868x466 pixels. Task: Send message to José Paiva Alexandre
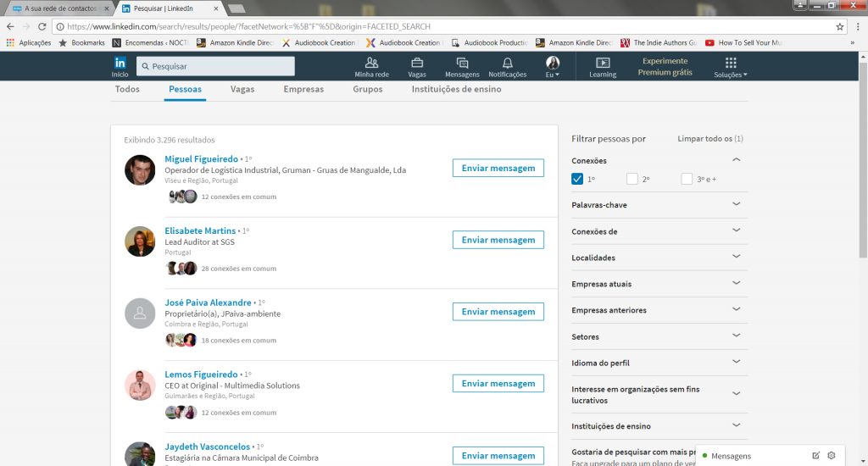tap(498, 312)
